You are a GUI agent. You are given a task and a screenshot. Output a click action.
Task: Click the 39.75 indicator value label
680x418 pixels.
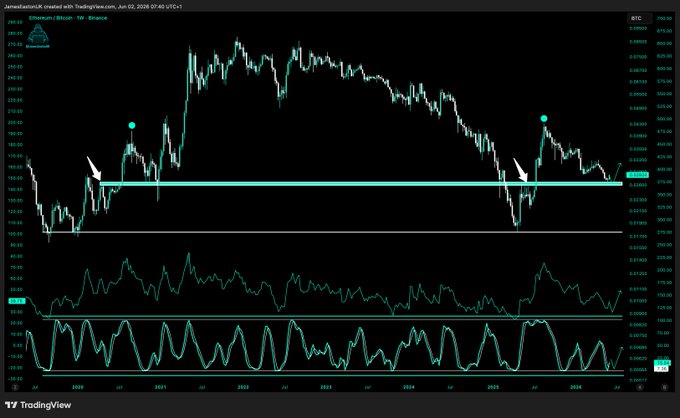16,300
